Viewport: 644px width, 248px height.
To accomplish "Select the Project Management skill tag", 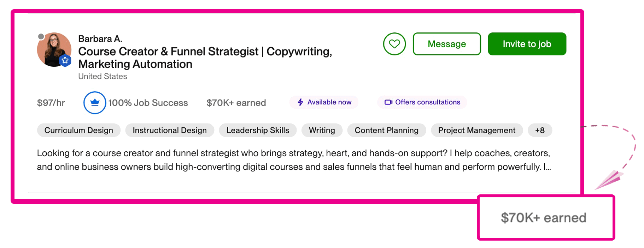I will pos(477,130).
